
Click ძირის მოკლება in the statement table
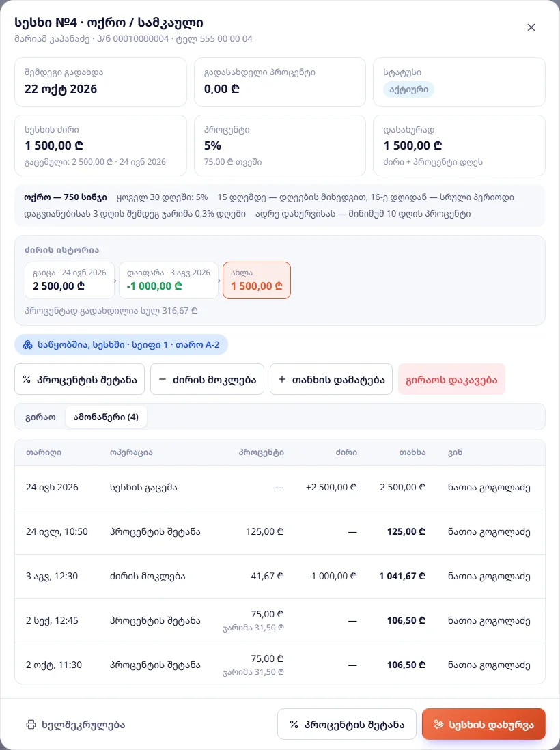[148, 577]
